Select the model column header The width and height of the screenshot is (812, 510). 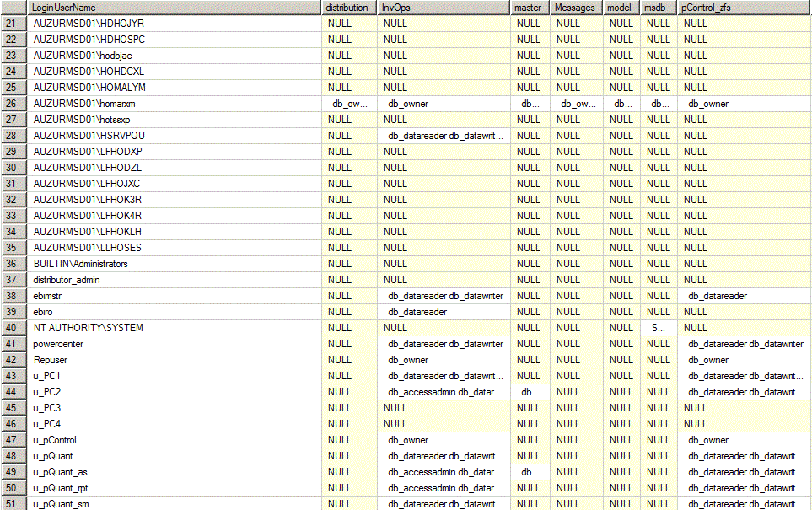pyautogui.click(x=621, y=8)
